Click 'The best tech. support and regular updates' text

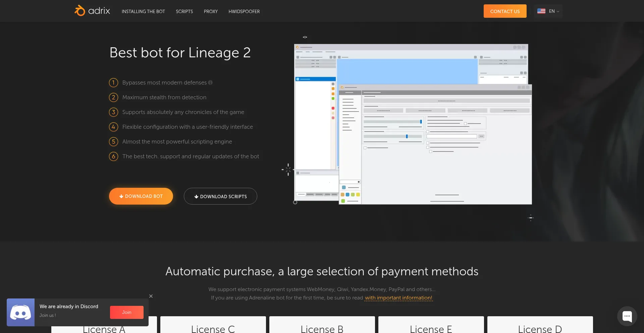tap(191, 156)
